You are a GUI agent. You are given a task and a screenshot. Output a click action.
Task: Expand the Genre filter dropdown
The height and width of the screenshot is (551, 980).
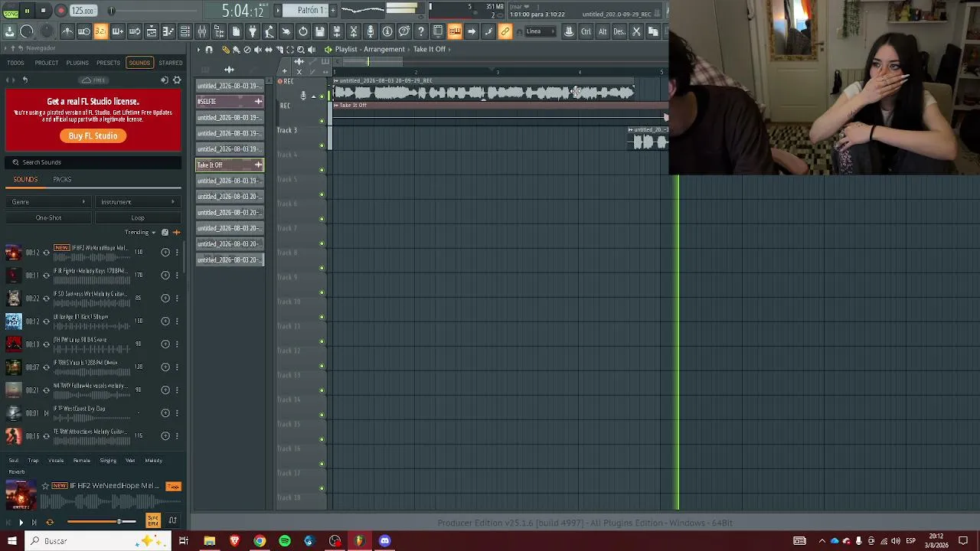click(x=48, y=202)
